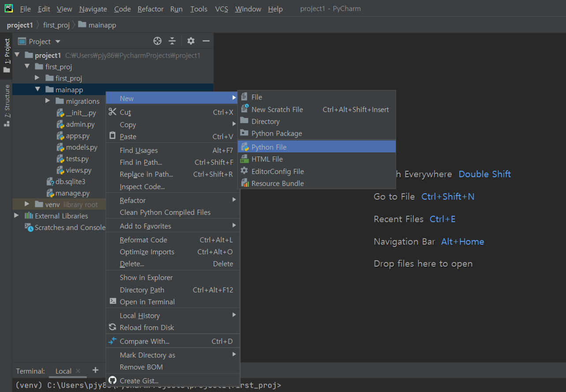Choose Show in Explorer
The width and height of the screenshot is (566, 392).
tap(173, 277)
